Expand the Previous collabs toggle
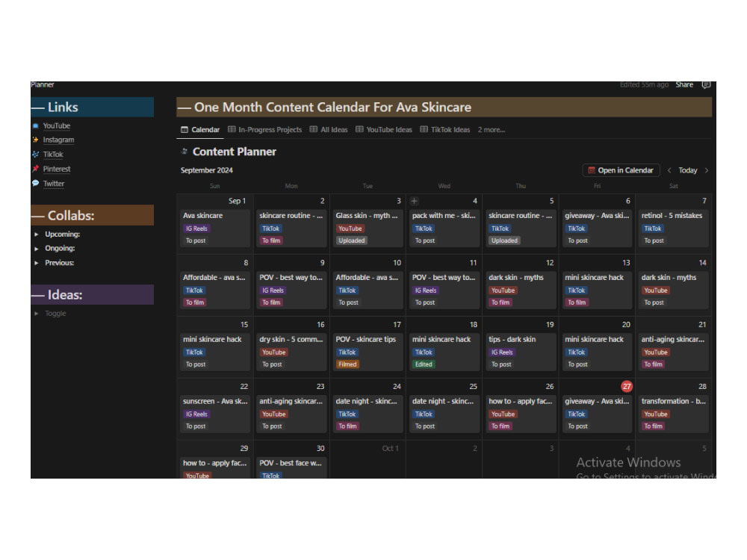The width and height of the screenshot is (747, 560). 36,263
